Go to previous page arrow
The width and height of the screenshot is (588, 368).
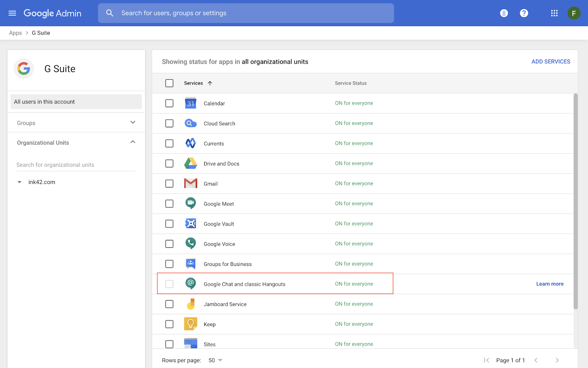tap(536, 360)
